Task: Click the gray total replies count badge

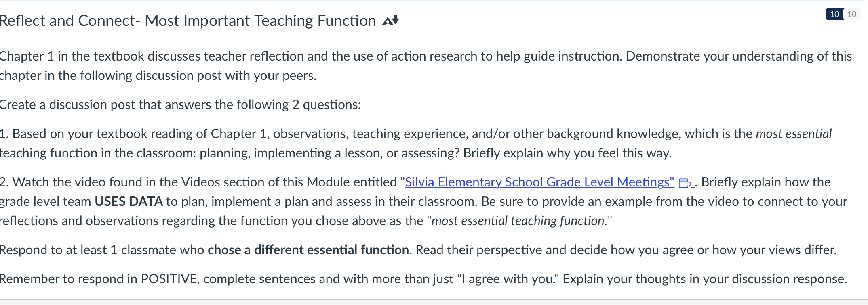Action: pos(852,14)
